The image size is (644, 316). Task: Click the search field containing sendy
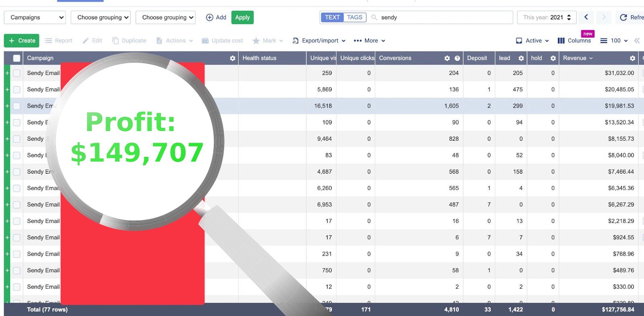pyautogui.click(x=443, y=17)
